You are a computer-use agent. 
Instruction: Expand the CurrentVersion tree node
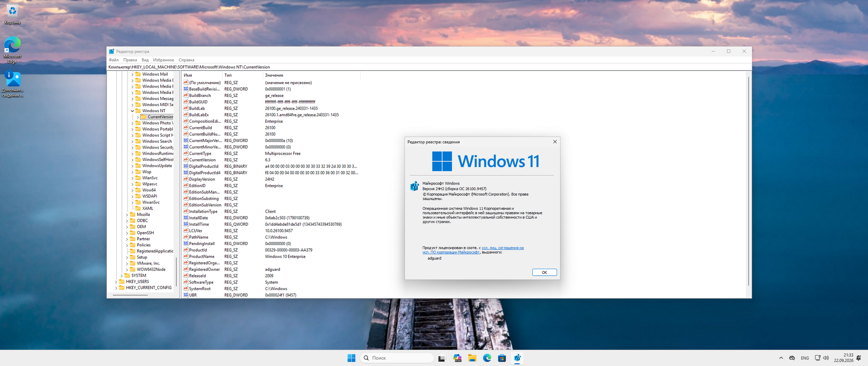coord(138,117)
